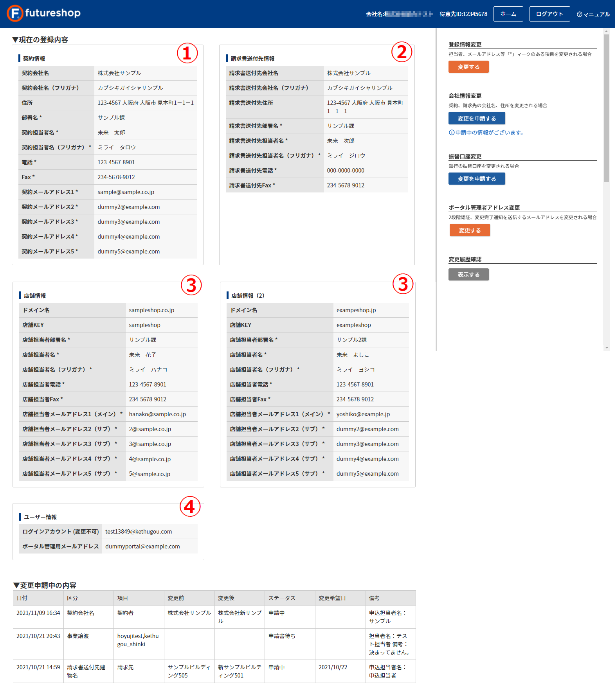Click 変更する under ポータル管理者アドレス変更
Screen dimensions: 616x692
click(x=470, y=230)
